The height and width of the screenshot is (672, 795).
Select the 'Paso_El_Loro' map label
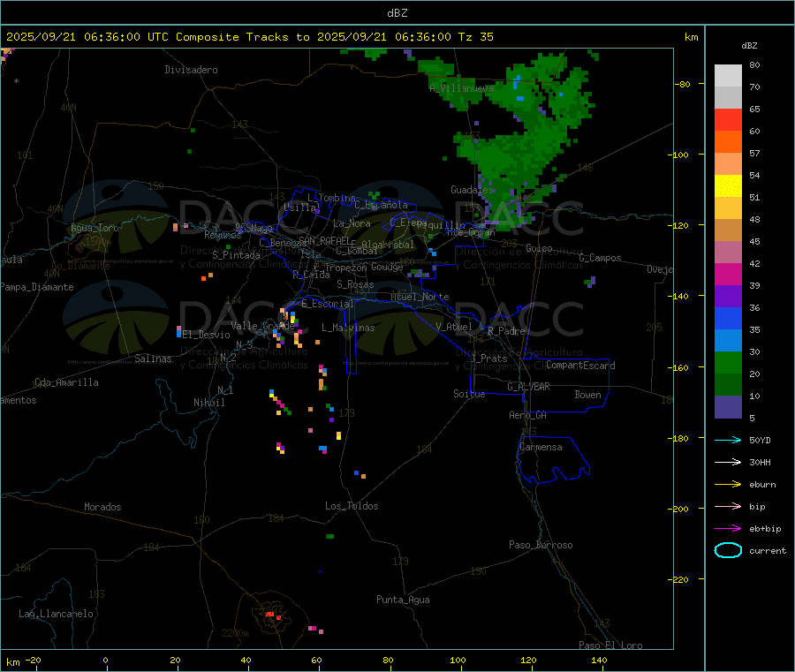(610, 646)
